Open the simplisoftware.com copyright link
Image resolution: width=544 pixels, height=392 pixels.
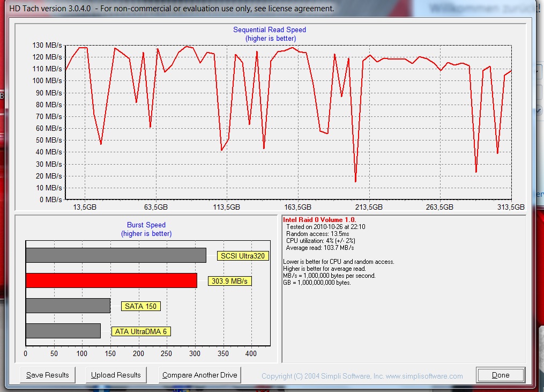[362, 376]
